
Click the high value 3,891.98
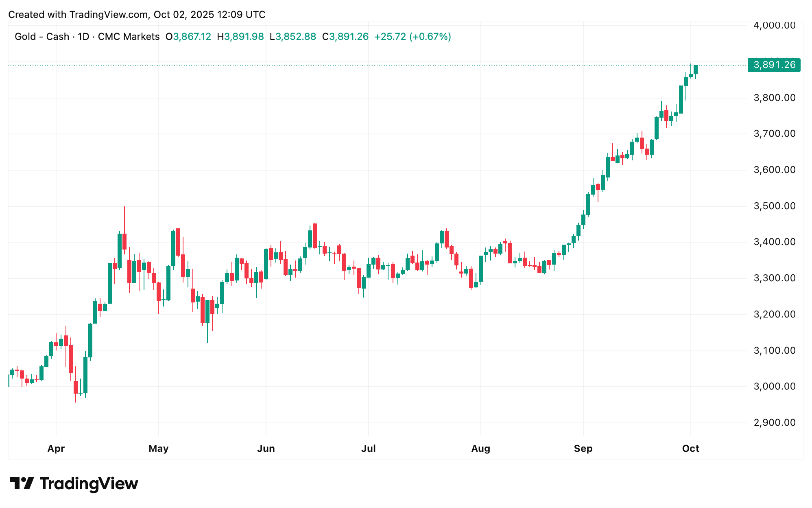(x=244, y=37)
